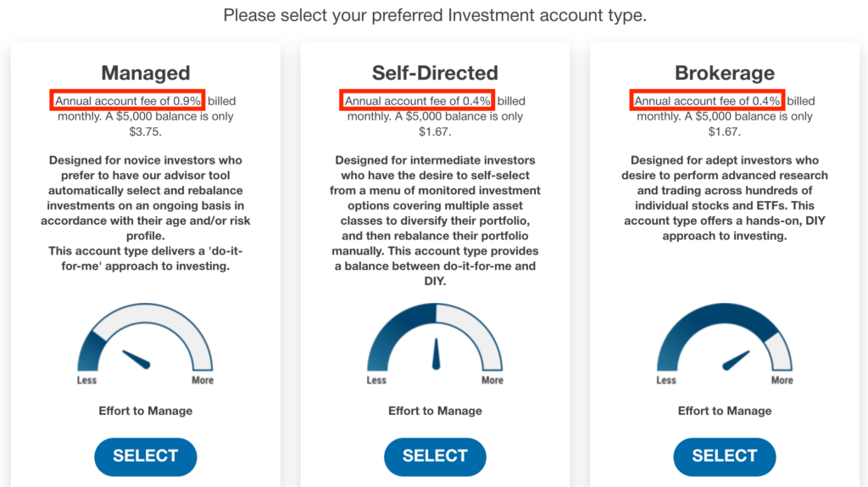
Task: Click the Brokerage gauge needle
Action: coord(737,360)
